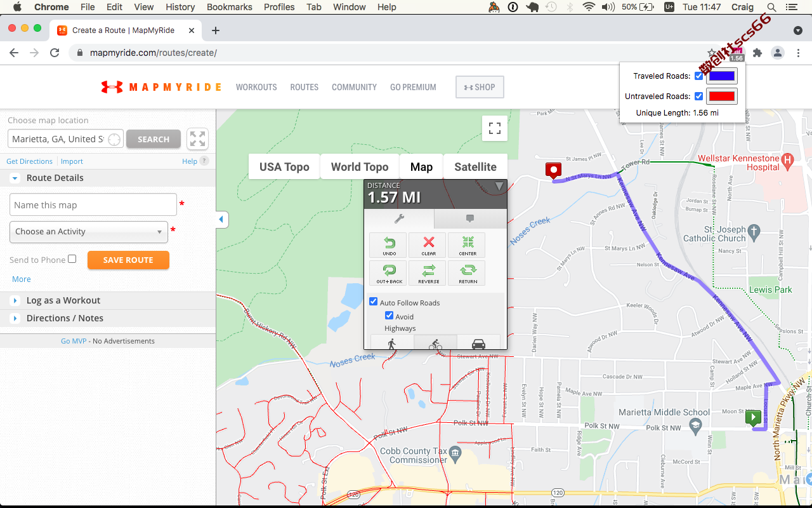Image resolution: width=812 pixels, height=508 pixels.
Task: Open the Go Premium link
Action: [x=413, y=87]
